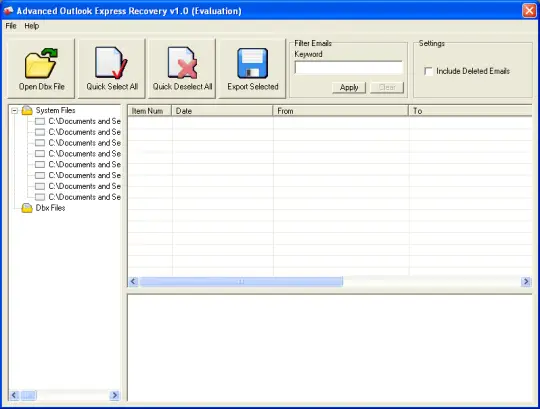Open the Help menu
Image resolution: width=540 pixels, height=409 pixels.
pyautogui.click(x=32, y=26)
